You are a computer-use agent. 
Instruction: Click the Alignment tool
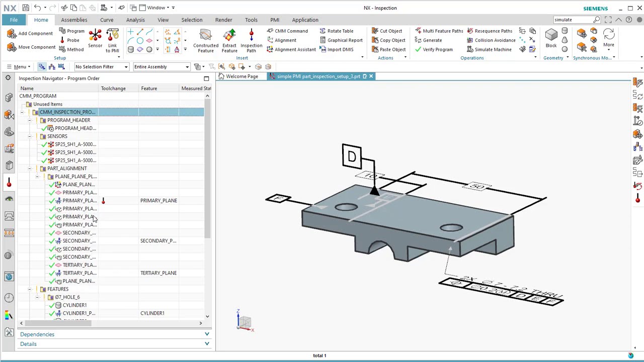281,40
